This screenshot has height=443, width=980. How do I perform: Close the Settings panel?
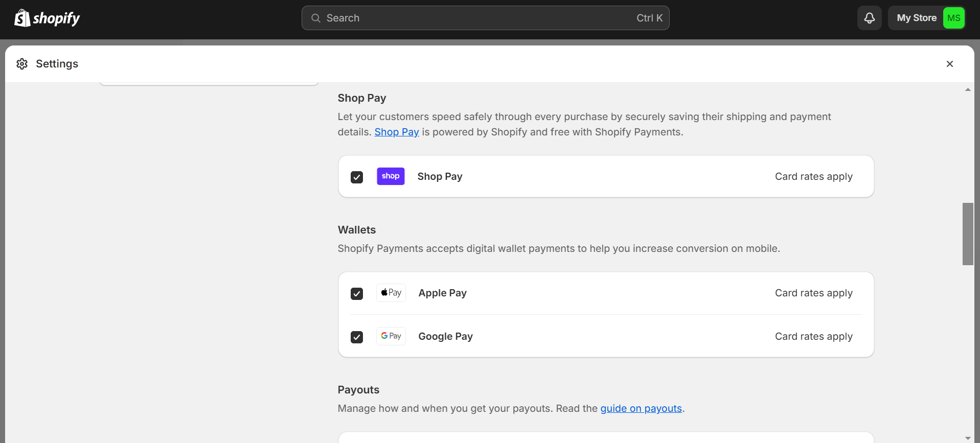[x=949, y=64]
